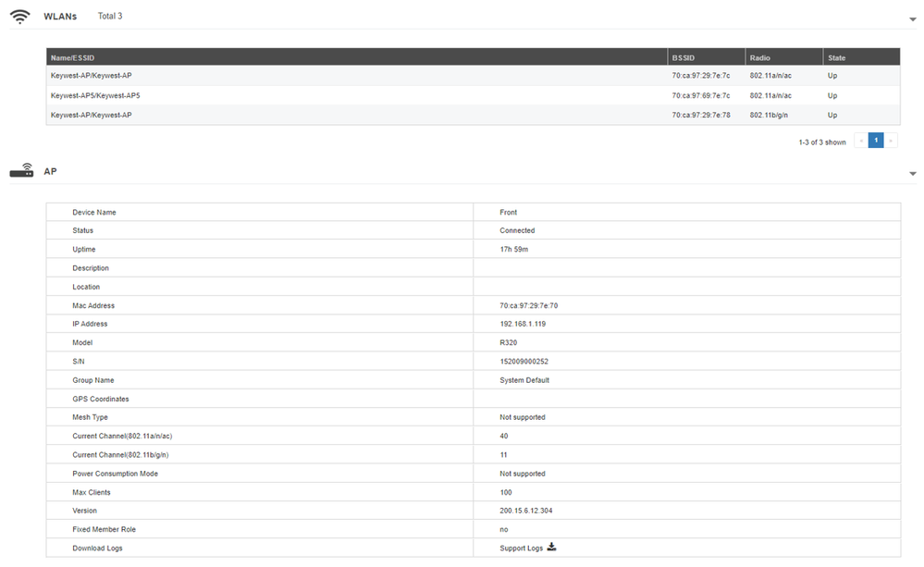This screenshot has height=567, width=924.
Task: Click the BSSID 70:ca:97:69:7e:7c cell
Action: click(x=701, y=95)
